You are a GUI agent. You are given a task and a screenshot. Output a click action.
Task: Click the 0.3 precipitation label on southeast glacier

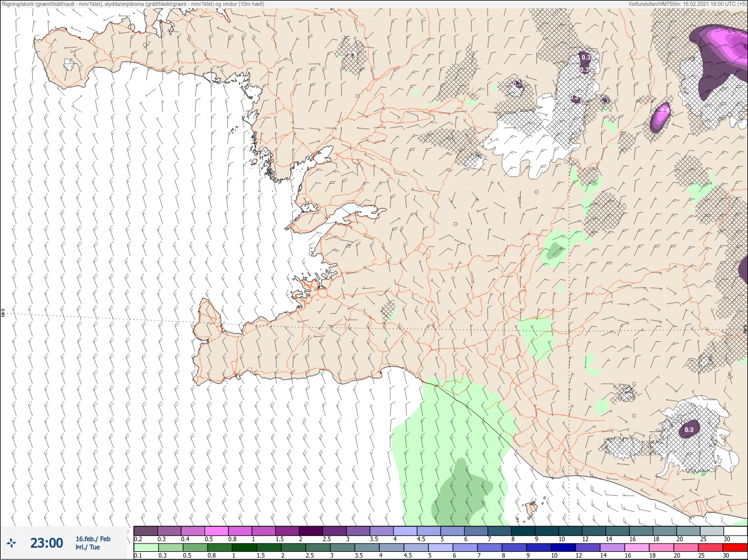[689, 430]
